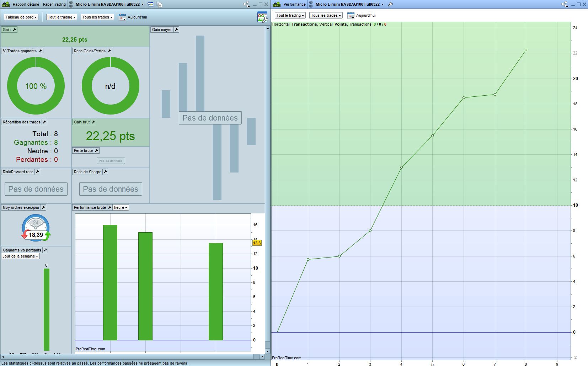Viewport: 588px width, 366px height.
Task: Click transaction 8 data point on performance curve
Action: (526, 50)
